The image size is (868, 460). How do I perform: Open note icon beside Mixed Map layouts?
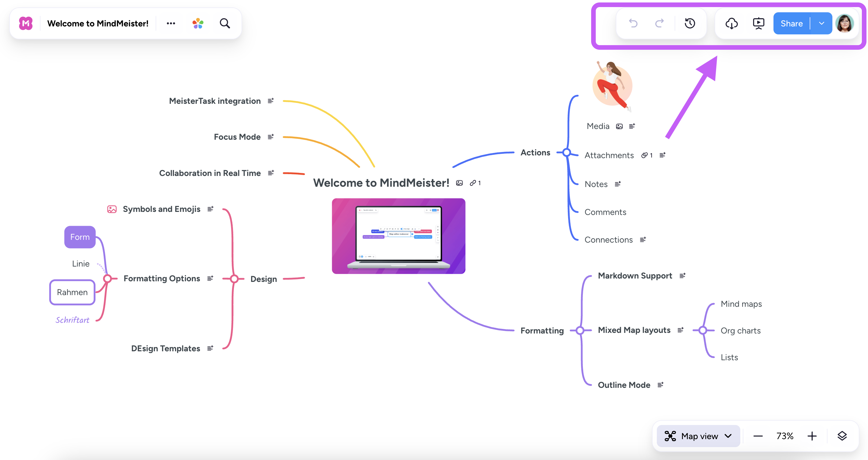[680, 330]
